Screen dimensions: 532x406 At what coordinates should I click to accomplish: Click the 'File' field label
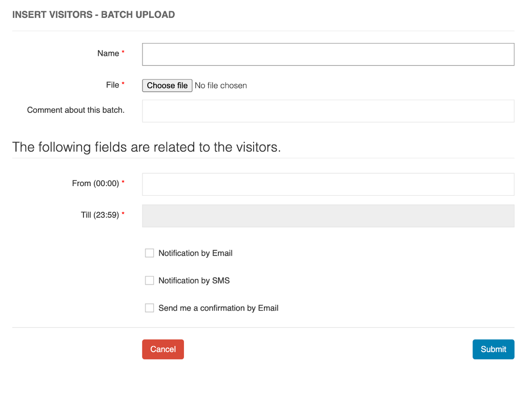[x=113, y=85]
